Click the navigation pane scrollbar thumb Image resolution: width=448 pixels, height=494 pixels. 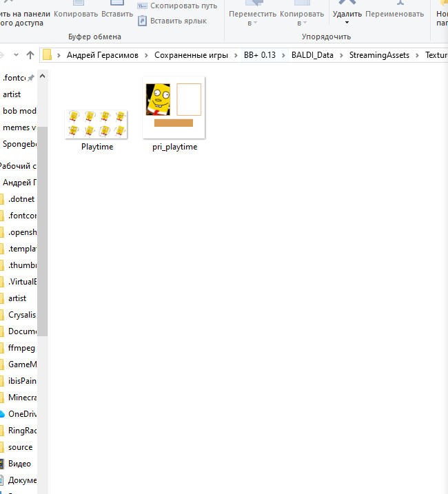pos(42,231)
